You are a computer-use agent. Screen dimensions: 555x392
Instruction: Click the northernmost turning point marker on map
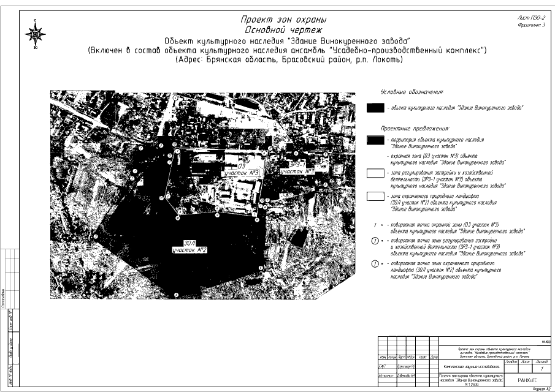175,97
